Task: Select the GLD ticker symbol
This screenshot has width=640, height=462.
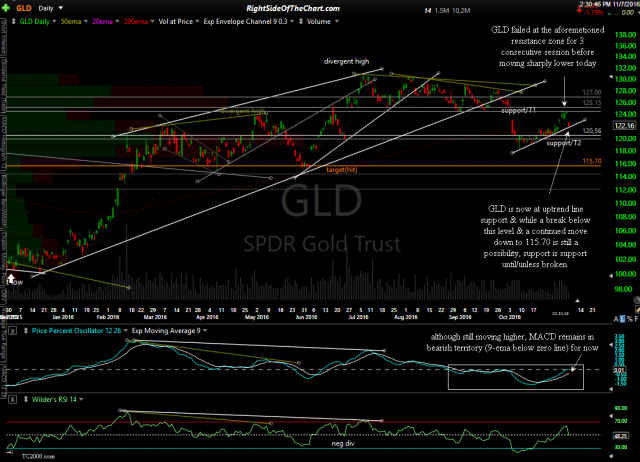Action: click(x=24, y=8)
